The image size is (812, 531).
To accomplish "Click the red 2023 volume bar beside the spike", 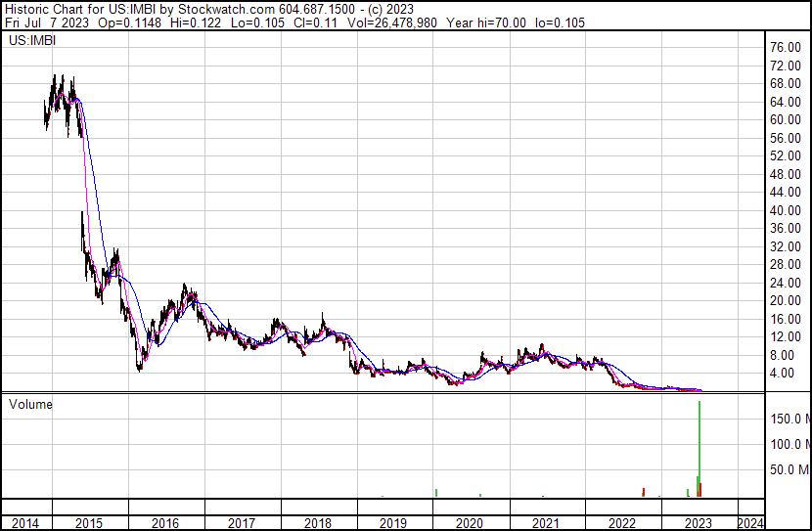I will point(701,490).
